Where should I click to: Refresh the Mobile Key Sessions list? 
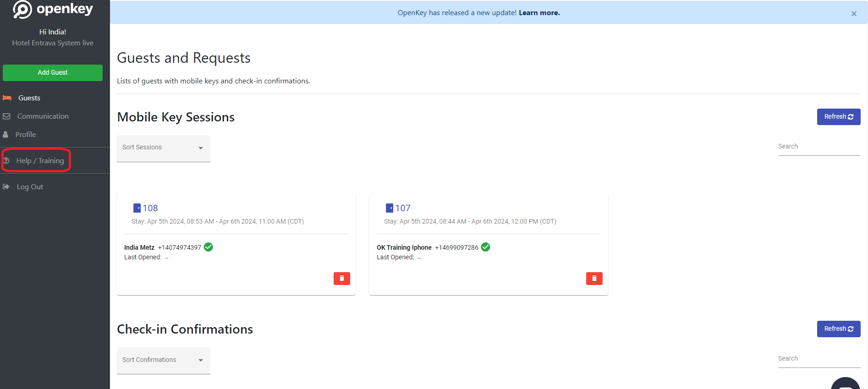pos(839,117)
